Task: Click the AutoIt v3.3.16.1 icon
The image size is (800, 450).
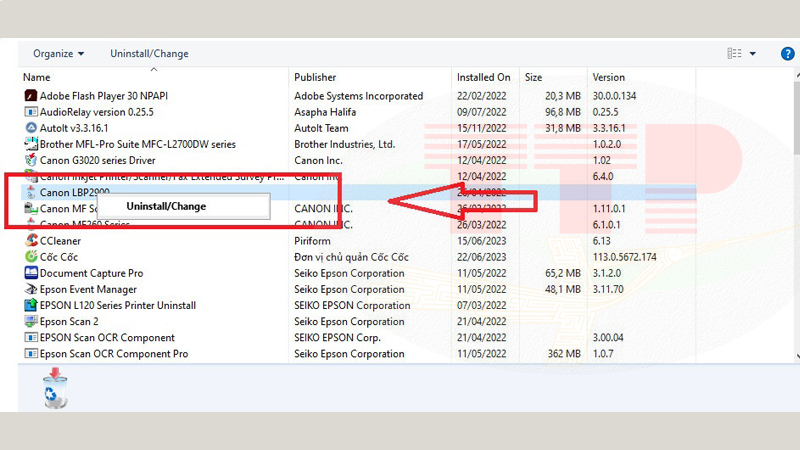Action: 30,128
